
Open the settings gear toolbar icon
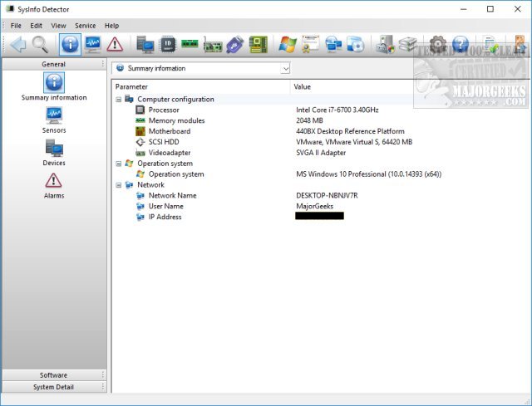click(438, 44)
